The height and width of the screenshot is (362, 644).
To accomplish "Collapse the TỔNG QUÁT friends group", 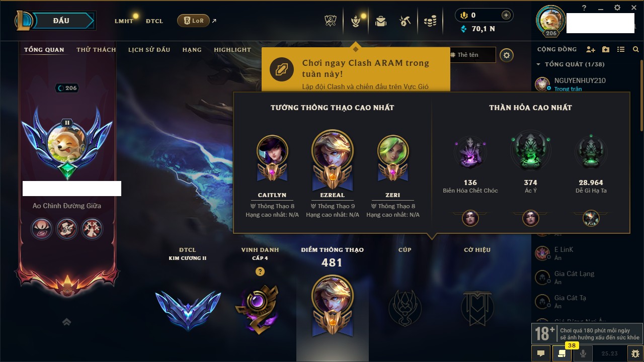I will click(x=538, y=64).
